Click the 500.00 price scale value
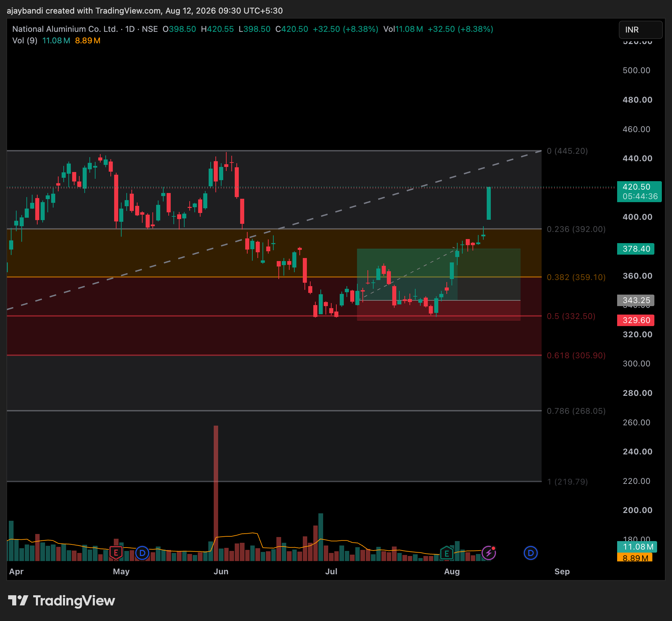Viewport: 672px width, 621px height. tap(636, 70)
